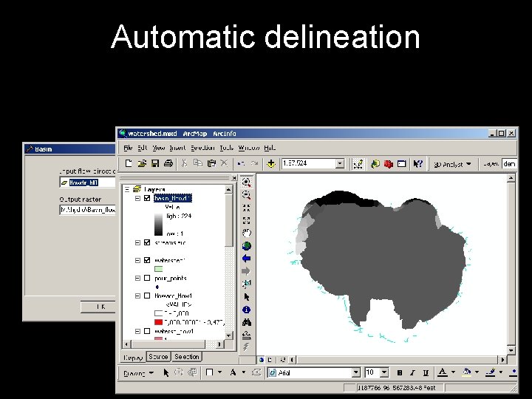Viewport: 532px width, 399px height.
Task: Switch to the Selection tab in table of contents
Action: point(187,357)
